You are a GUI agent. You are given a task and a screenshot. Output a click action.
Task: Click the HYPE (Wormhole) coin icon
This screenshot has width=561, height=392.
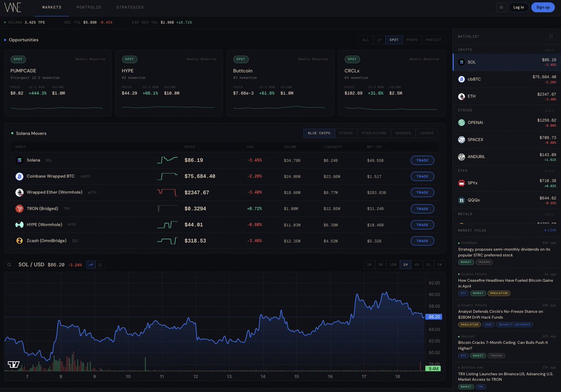point(20,225)
